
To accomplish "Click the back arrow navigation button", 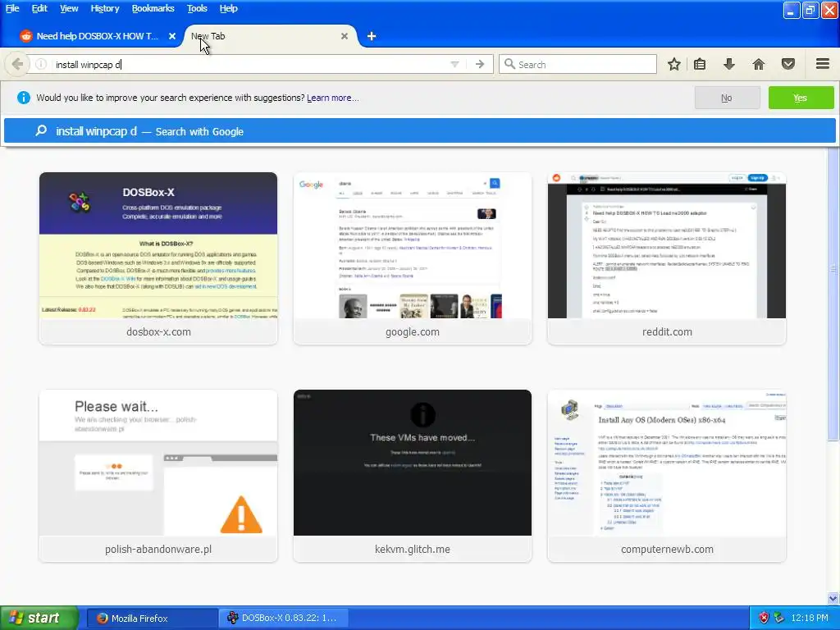I will point(17,64).
